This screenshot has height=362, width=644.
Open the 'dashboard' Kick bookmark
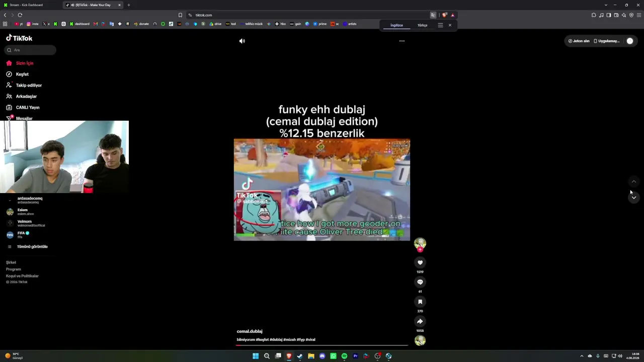79,24
